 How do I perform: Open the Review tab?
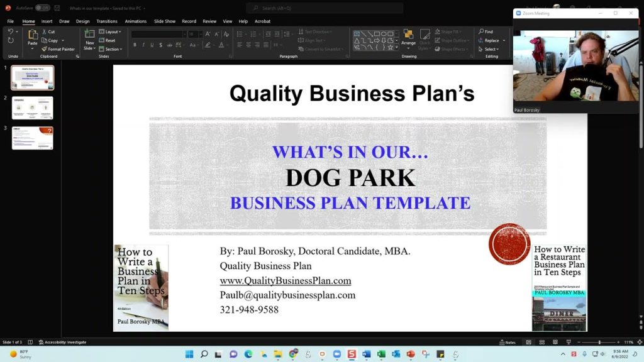coord(209,21)
